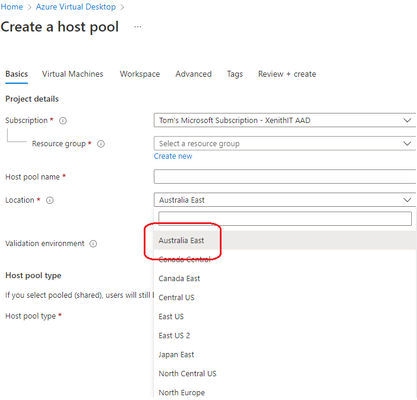
Task: Click the location search filter box
Action: click(x=285, y=219)
